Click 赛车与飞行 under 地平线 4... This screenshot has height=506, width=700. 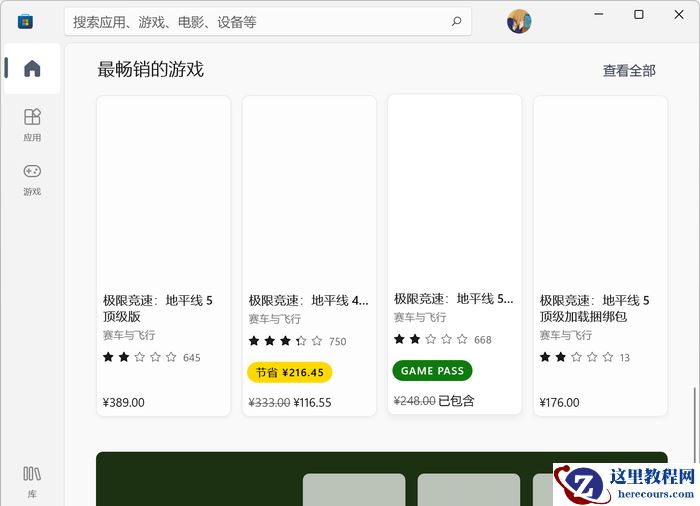[275, 319]
